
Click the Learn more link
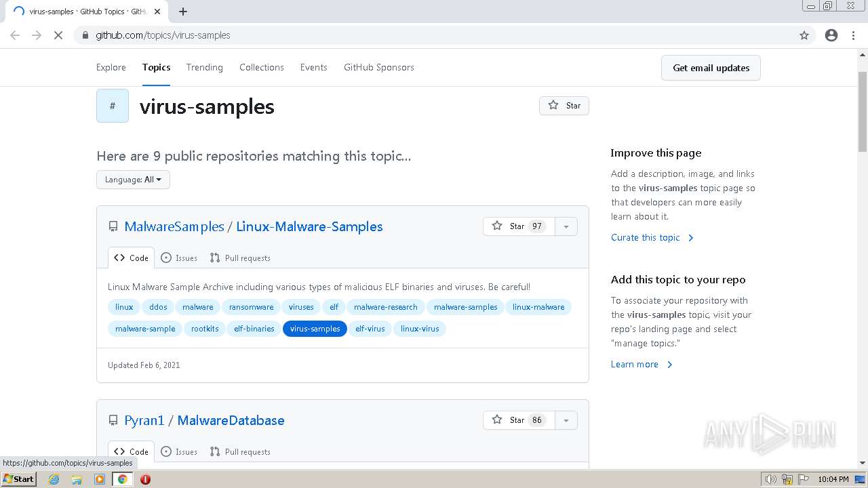click(x=642, y=364)
